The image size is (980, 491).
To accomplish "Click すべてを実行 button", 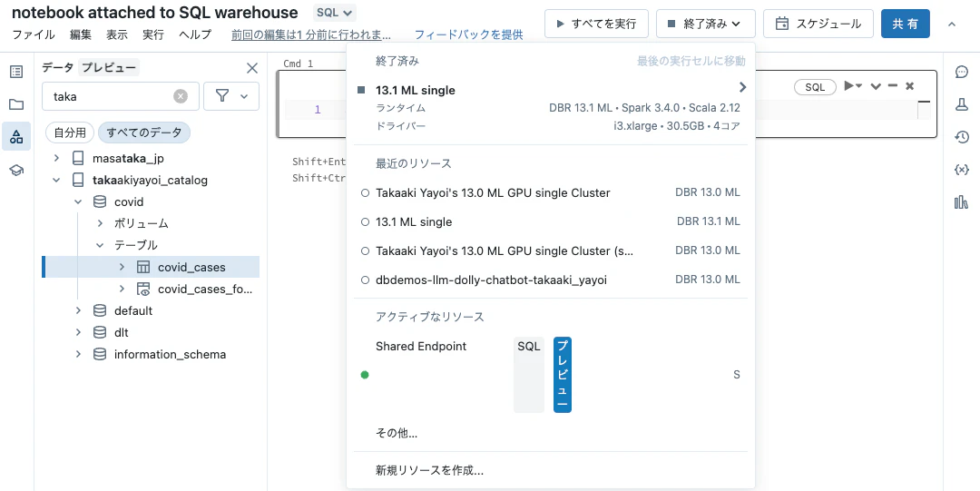I will pos(596,24).
